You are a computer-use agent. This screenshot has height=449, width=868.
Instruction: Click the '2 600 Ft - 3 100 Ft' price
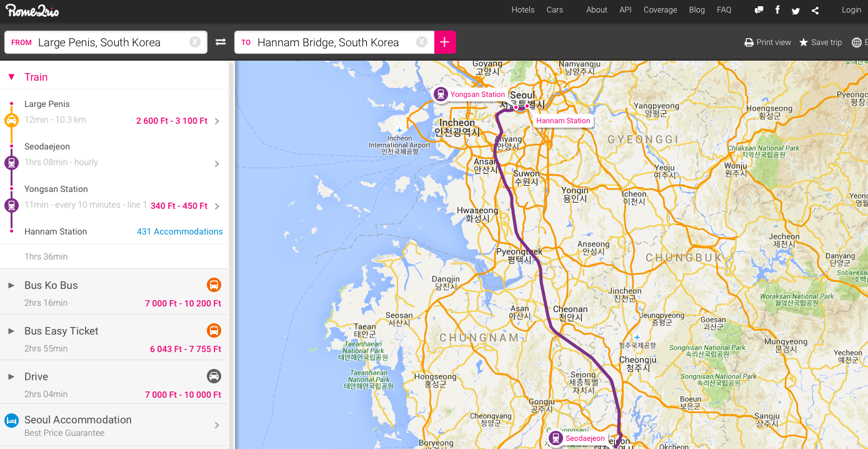(172, 121)
